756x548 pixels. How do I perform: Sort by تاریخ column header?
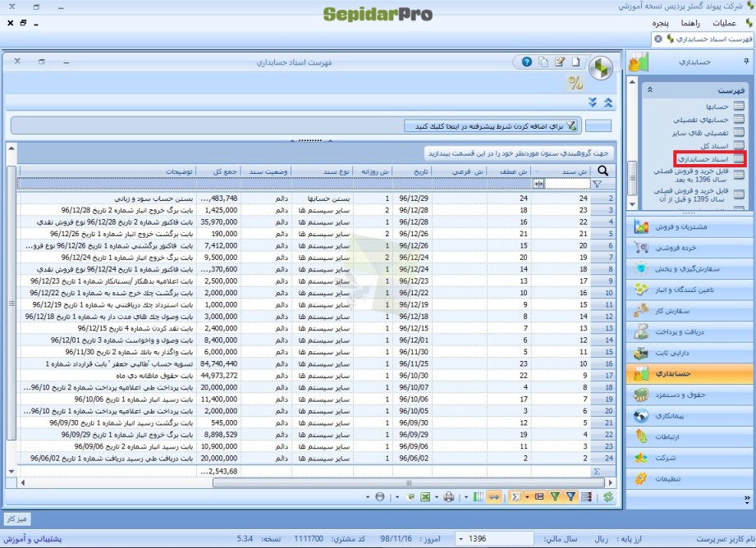click(x=412, y=171)
